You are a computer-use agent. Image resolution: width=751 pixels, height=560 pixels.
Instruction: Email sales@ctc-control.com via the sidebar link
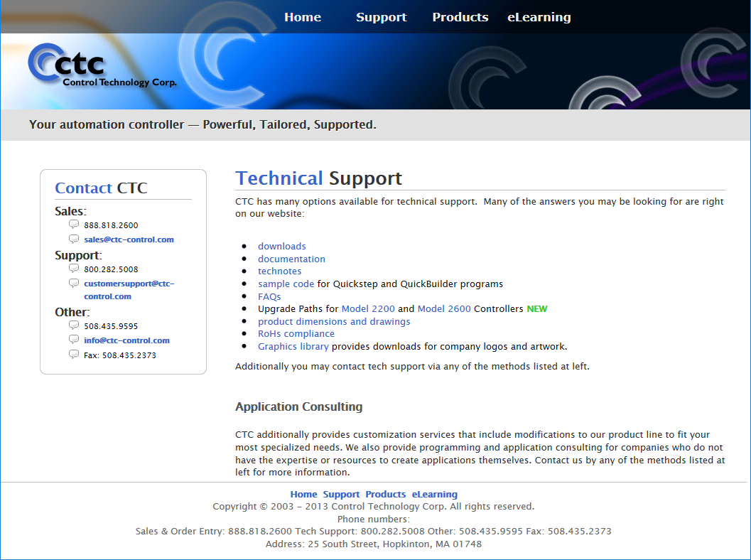[x=129, y=240]
